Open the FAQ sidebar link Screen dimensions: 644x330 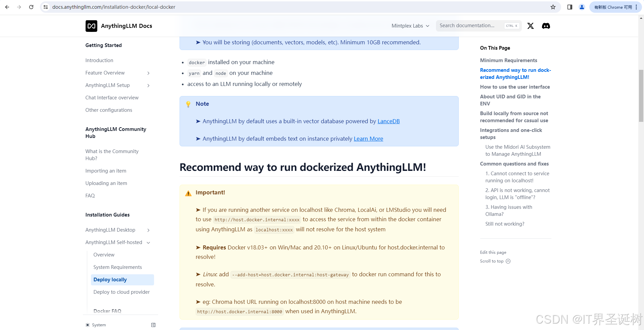tap(90, 196)
